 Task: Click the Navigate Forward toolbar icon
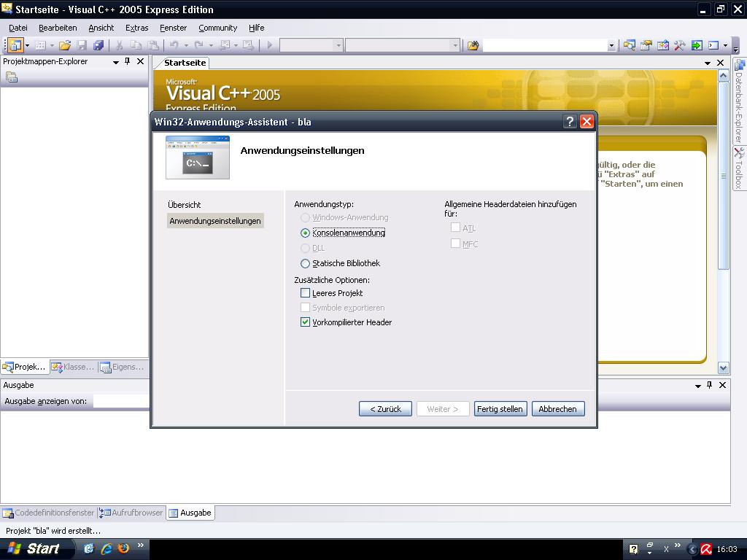(x=248, y=45)
